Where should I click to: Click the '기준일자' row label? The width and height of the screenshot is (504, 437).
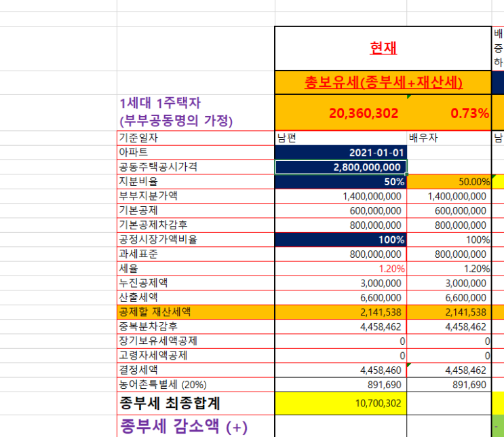(x=195, y=138)
